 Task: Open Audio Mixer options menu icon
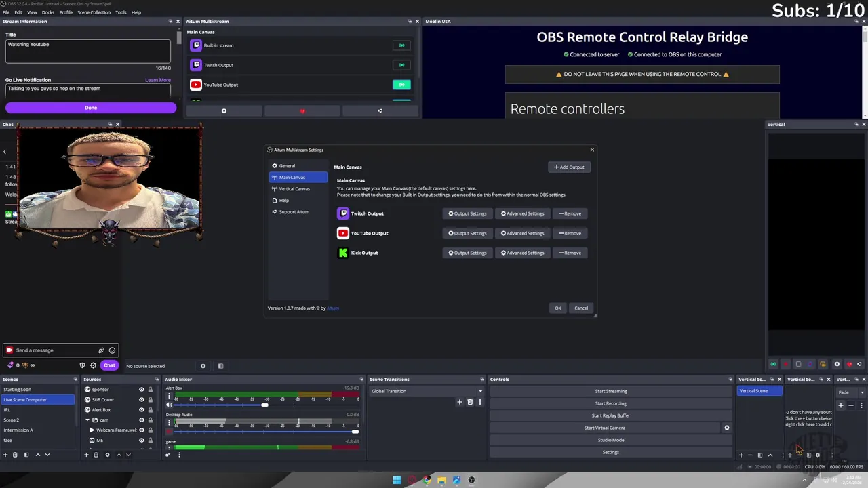point(179,455)
